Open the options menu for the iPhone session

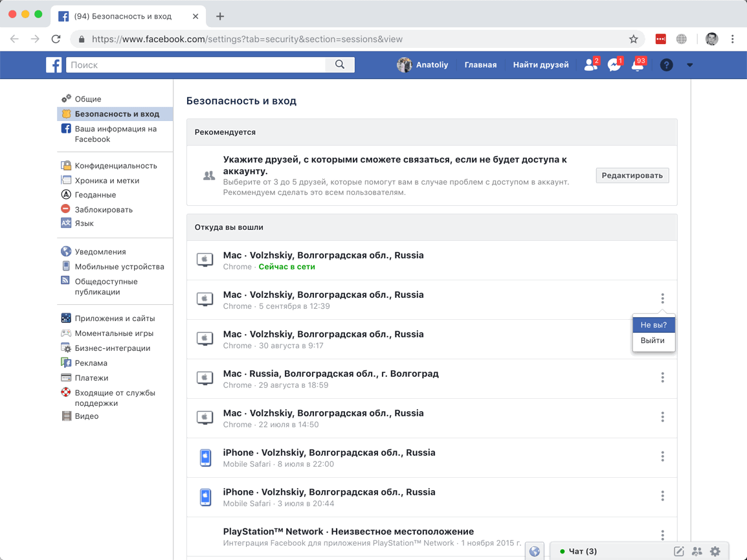click(x=662, y=456)
